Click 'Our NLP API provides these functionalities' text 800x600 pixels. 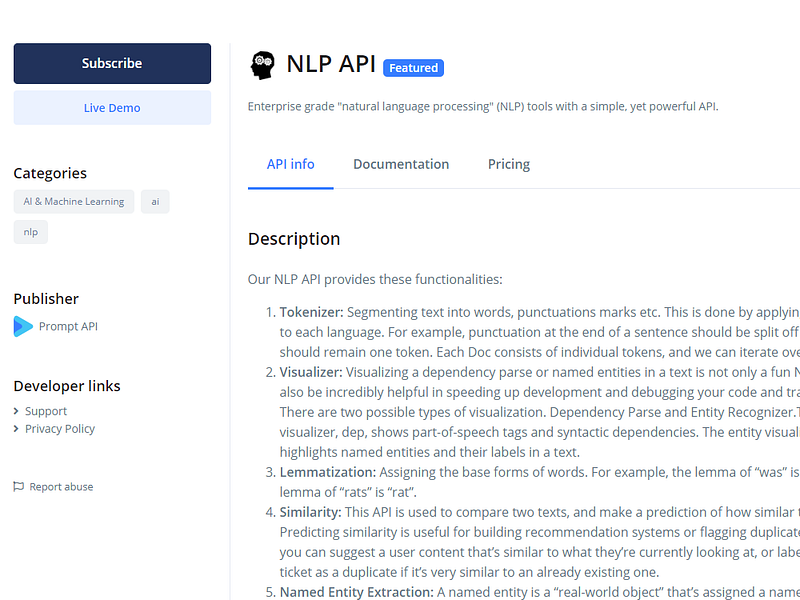[375, 280]
